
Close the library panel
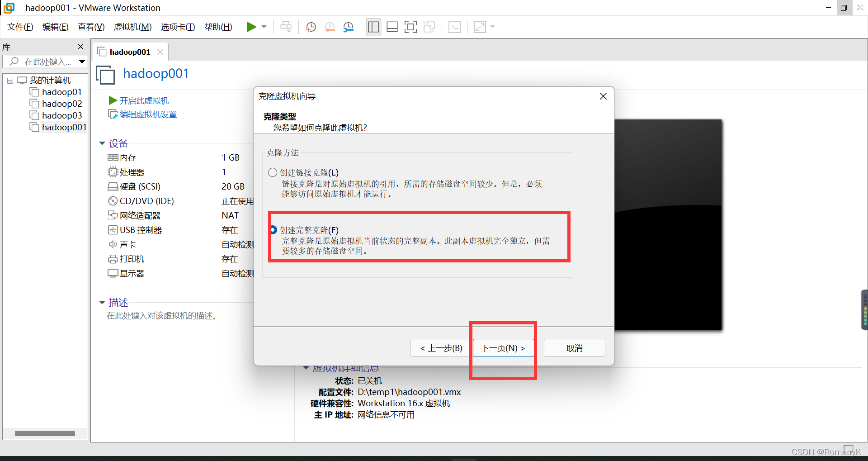click(81, 47)
